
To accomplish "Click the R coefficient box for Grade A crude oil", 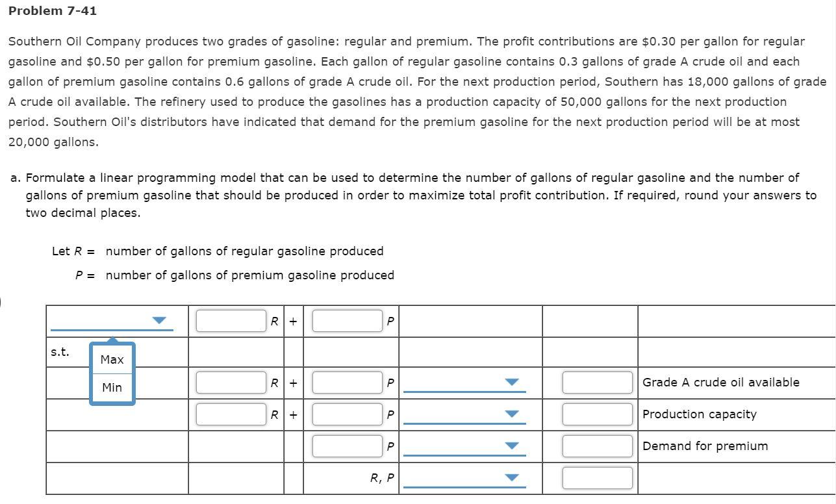I will [230, 383].
